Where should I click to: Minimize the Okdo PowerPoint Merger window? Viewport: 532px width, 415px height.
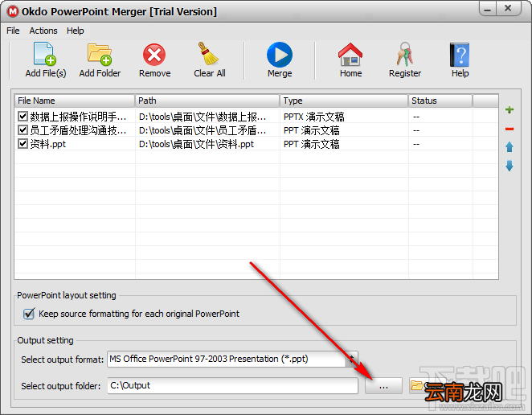pyautogui.click(x=488, y=8)
